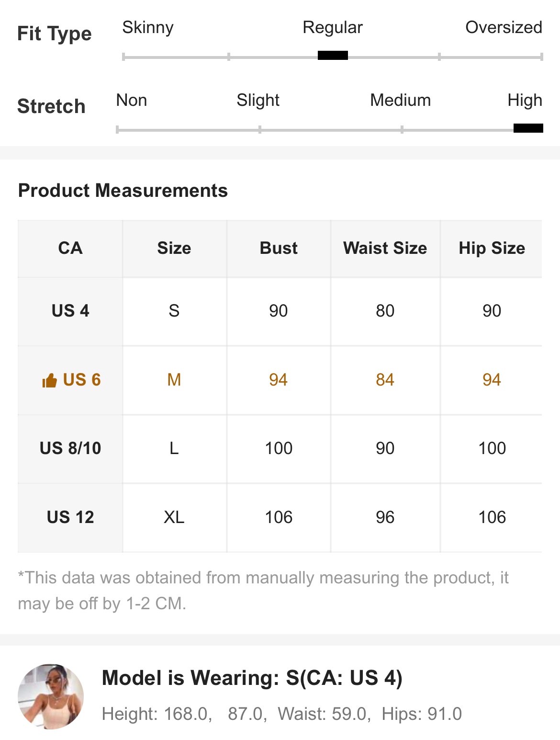Click the thumbs-up recommended size icon

(x=49, y=381)
